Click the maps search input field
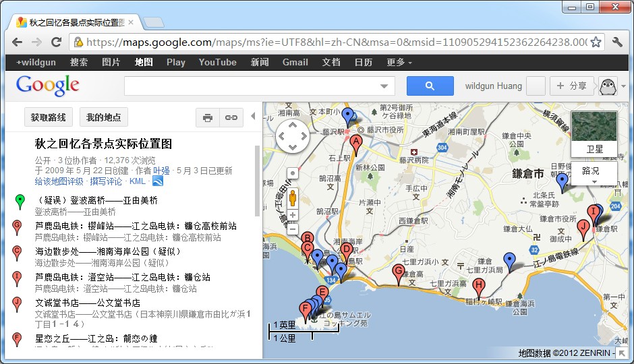 252,86
